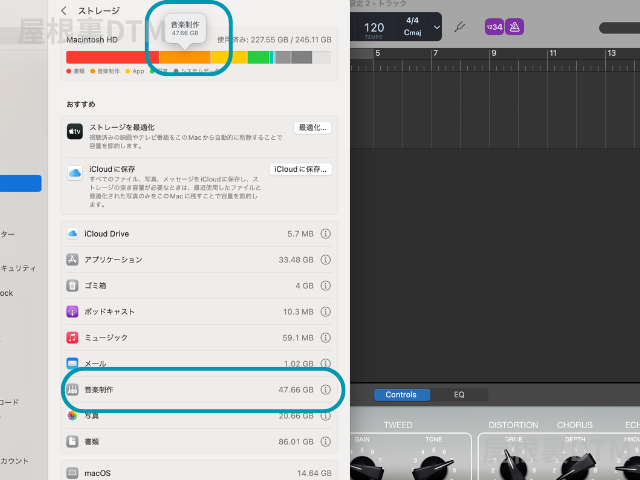Open info for iCloud Drive storage
This screenshot has height=480, width=640.
[x=325, y=234]
